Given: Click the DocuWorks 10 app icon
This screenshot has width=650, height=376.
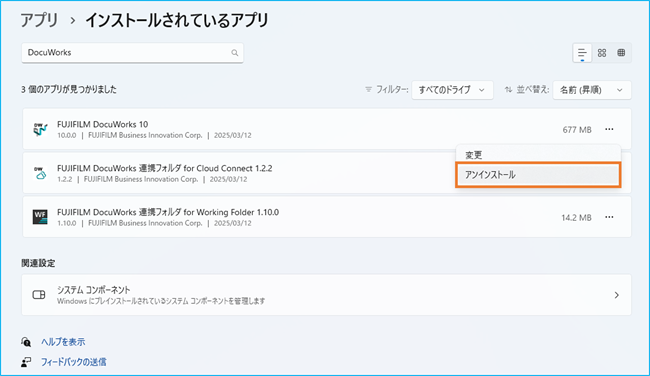Looking at the screenshot, I should tap(40, 129).
